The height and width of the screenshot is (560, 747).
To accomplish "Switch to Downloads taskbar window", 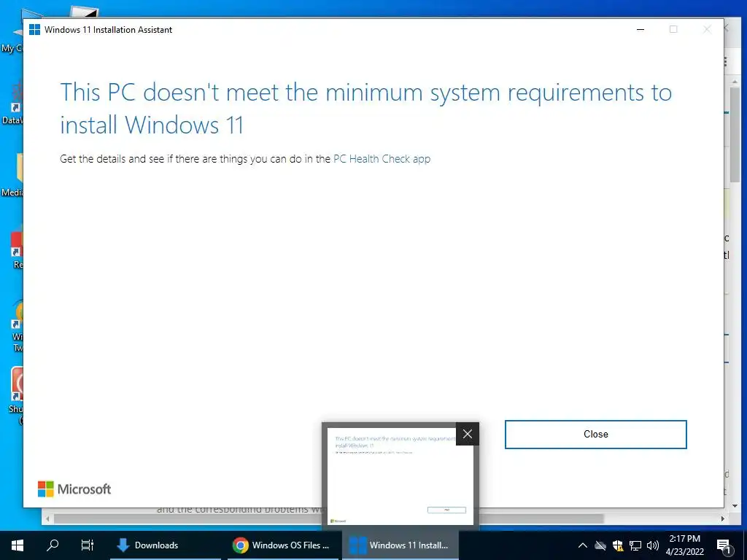I will coord(166,545).
